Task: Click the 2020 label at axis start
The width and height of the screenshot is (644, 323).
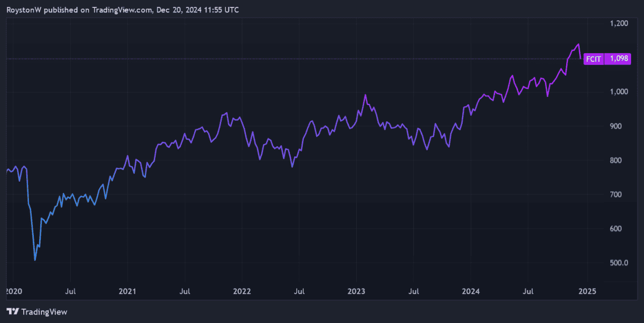Action: 13,291
